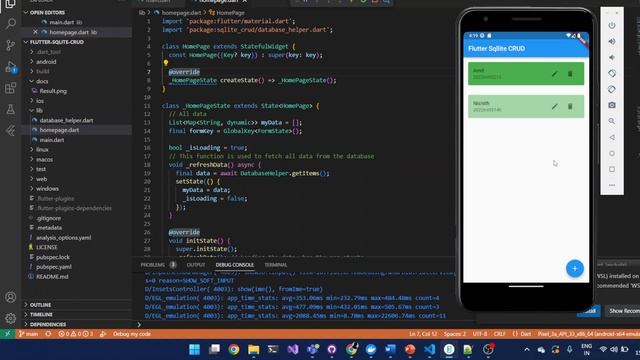
Task: Delete the second light green list item
Action: click(570, 107)
